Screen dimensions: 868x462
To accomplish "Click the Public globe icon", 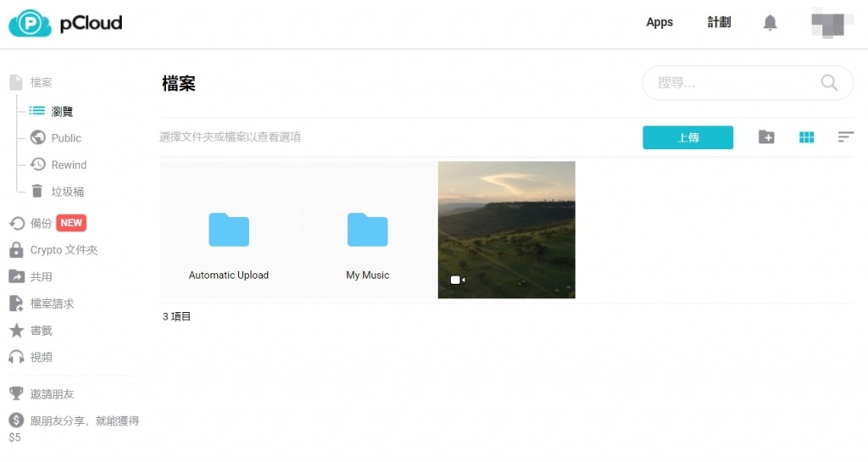I will [37, 137].
